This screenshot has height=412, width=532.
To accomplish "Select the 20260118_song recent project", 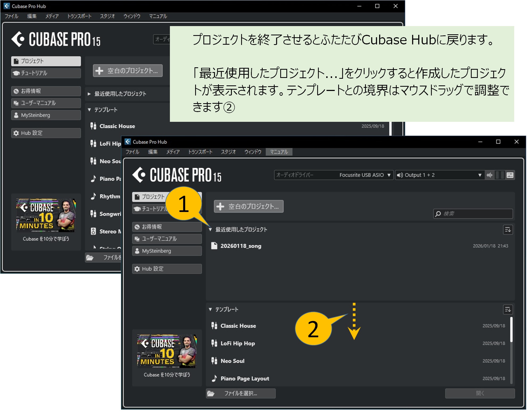I will point(240,246).
